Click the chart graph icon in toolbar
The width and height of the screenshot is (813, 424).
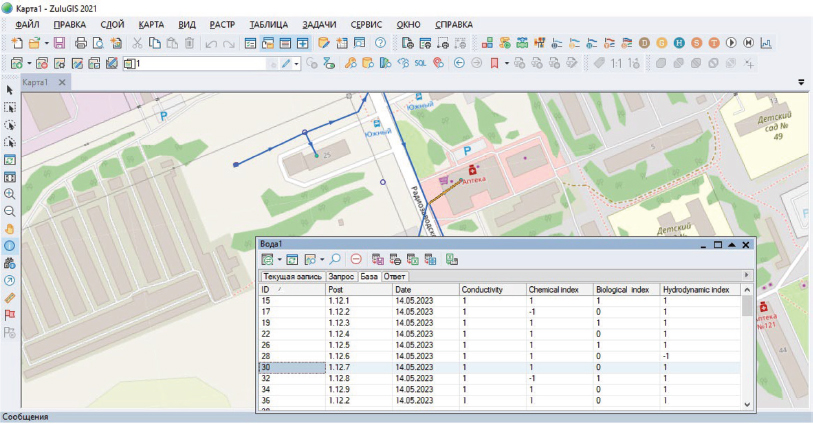tap(766, 43)
